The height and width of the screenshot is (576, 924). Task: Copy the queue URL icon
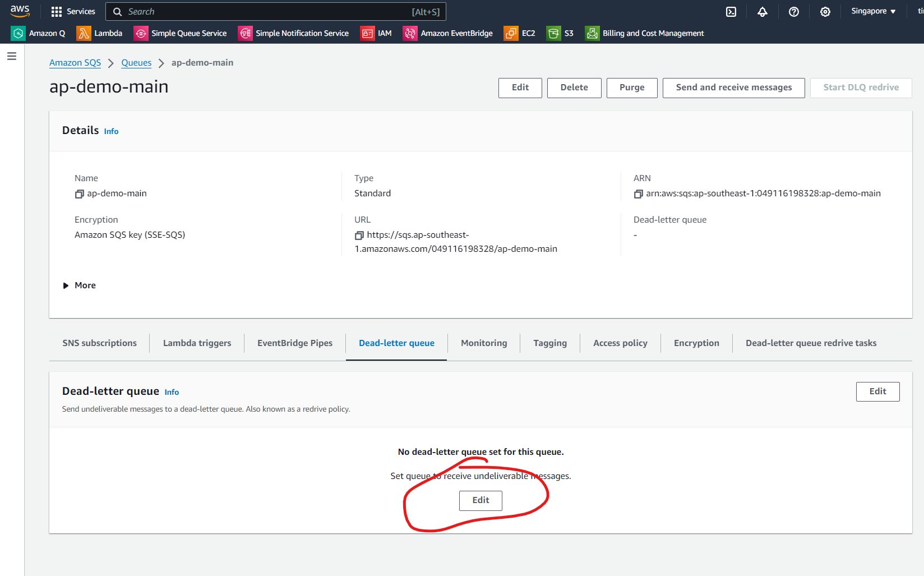pyautogui.click(x=359, y=236)
